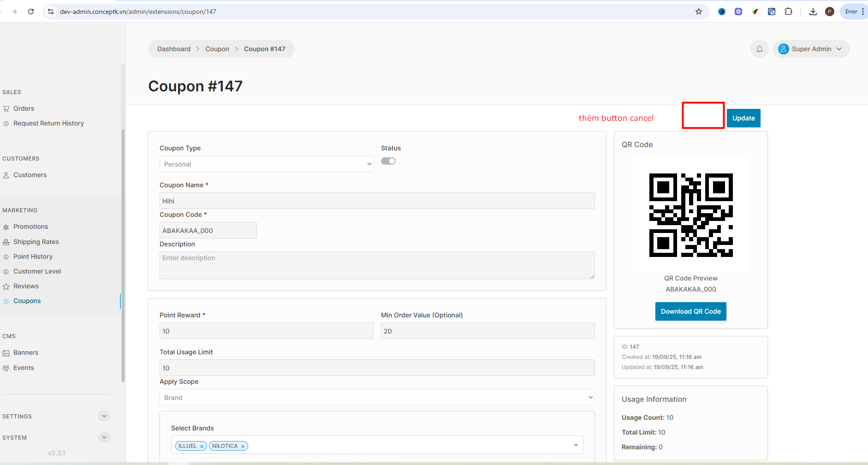The height and width of the screenshot is (465, 868).
Task: Navigate to Coupon breadcrumb link
Action: click(217, 49)
